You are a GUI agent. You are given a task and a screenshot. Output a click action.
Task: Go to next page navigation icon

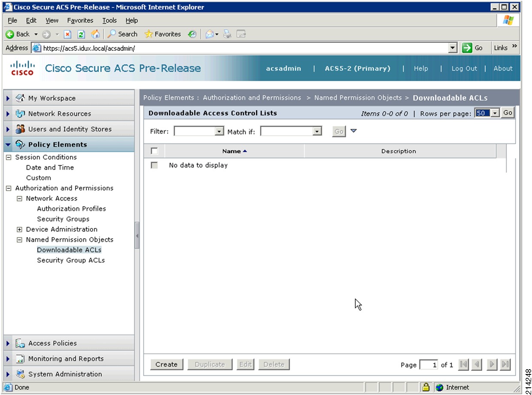tap(493, 365)
